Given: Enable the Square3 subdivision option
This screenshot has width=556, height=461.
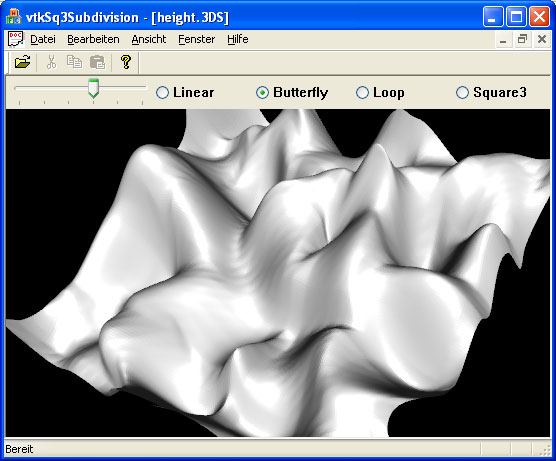Looking at the screenshot, I should (491, 93).
